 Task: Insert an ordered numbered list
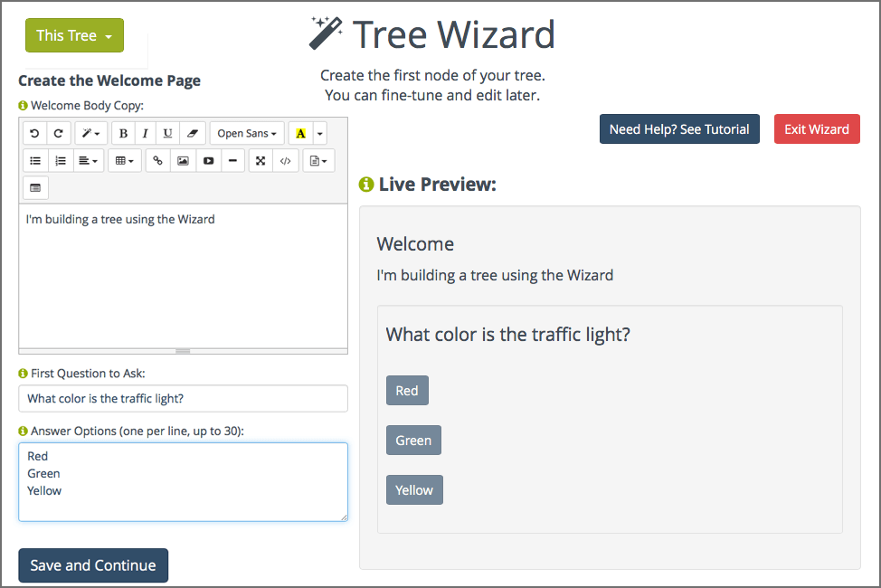(61, 161)
